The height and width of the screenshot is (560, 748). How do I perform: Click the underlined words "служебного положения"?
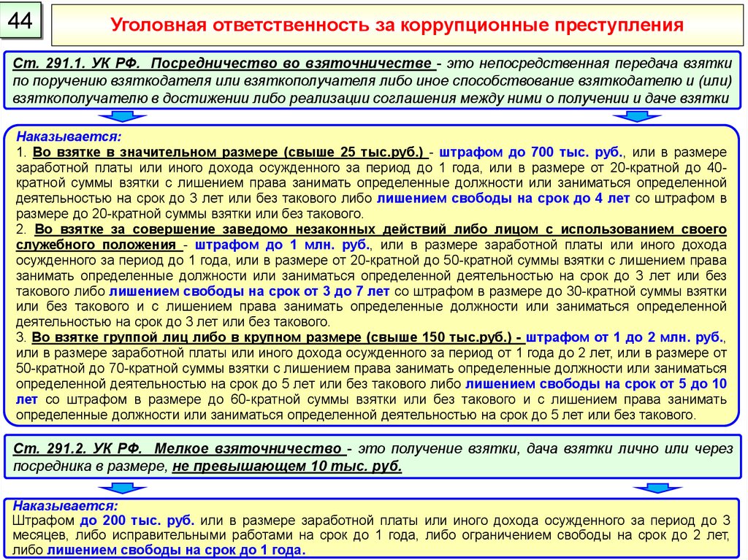pos(96,245)
